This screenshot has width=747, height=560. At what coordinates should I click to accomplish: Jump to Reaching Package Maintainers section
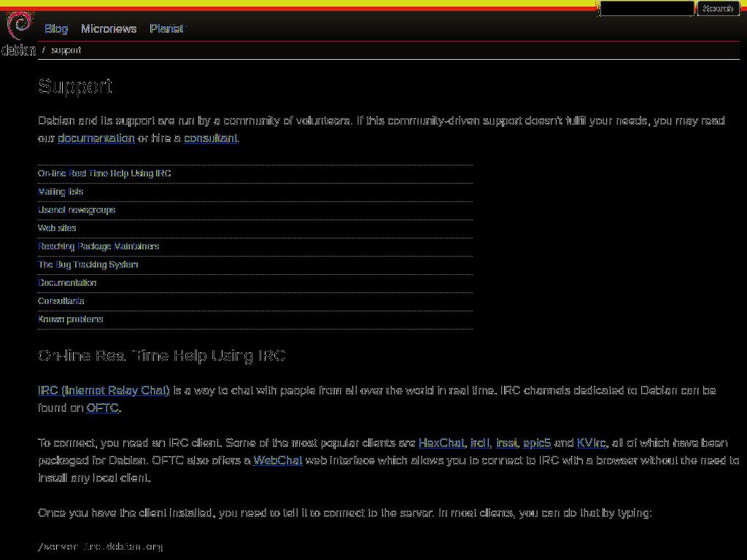pos(98,246)
